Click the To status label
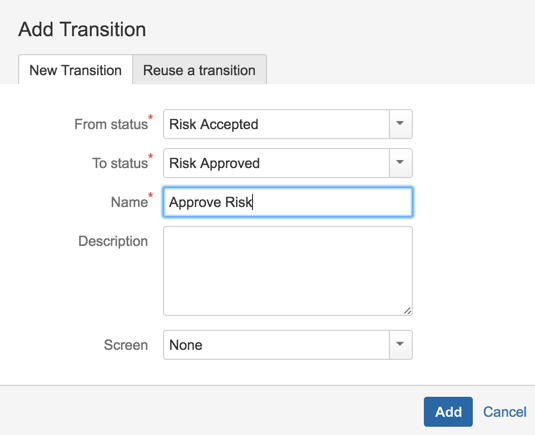 coord(120,163)
